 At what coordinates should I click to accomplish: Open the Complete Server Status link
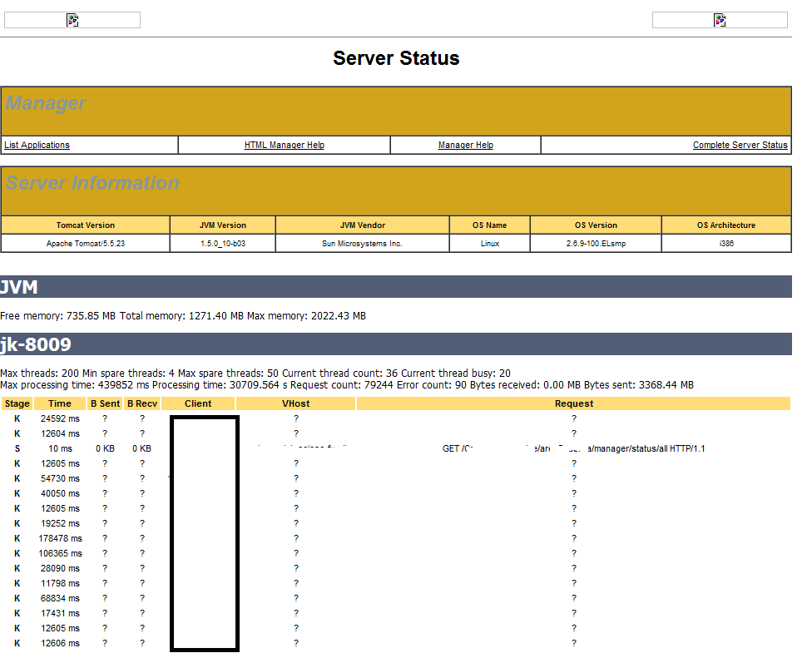740,145
